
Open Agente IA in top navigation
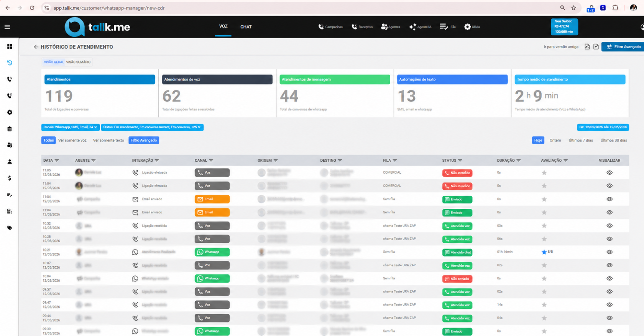[x=420, y=27]
